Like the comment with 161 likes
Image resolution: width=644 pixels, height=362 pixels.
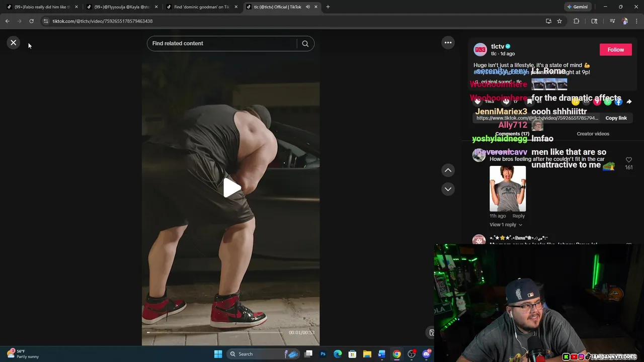[x=628, y=160]
